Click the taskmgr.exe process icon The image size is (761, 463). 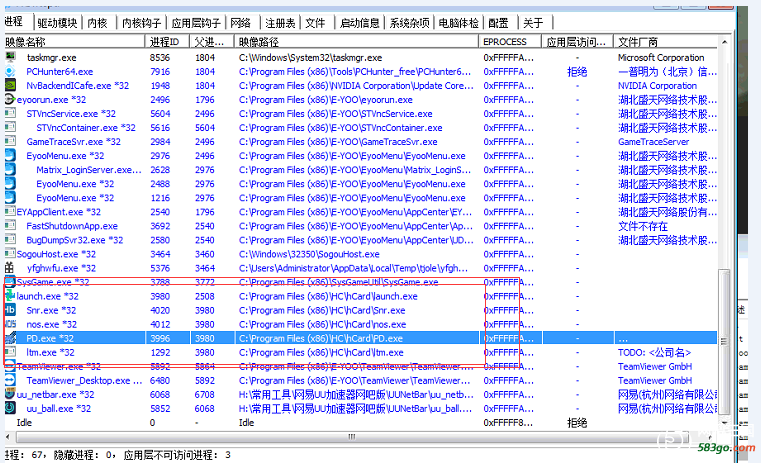pyautogui.click(x=10, y=57)
